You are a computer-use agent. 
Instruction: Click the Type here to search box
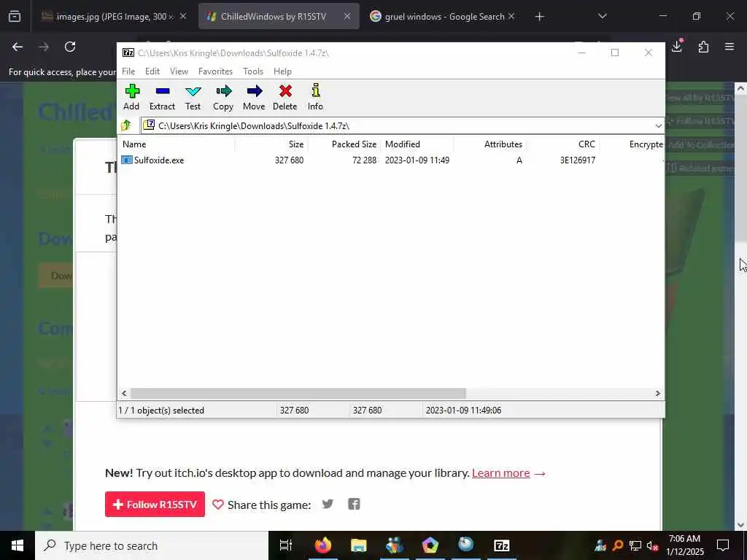(152, 545)
